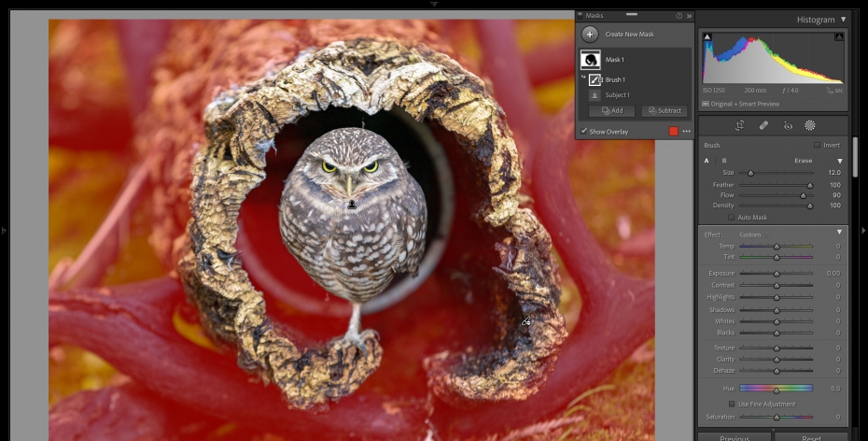Click the Masks panel drag handle
The height and width of the screenshot is (441, 868).
pyautogui.click(x=632, y=14)
